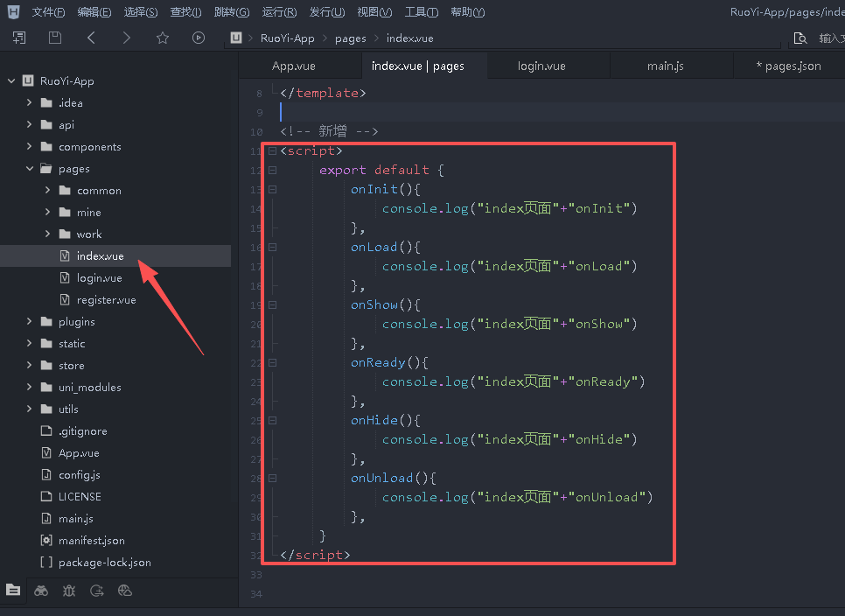Screen dimensions: 845x616
Task: Fold the onUnload function block
Action: tap(273, 478)
